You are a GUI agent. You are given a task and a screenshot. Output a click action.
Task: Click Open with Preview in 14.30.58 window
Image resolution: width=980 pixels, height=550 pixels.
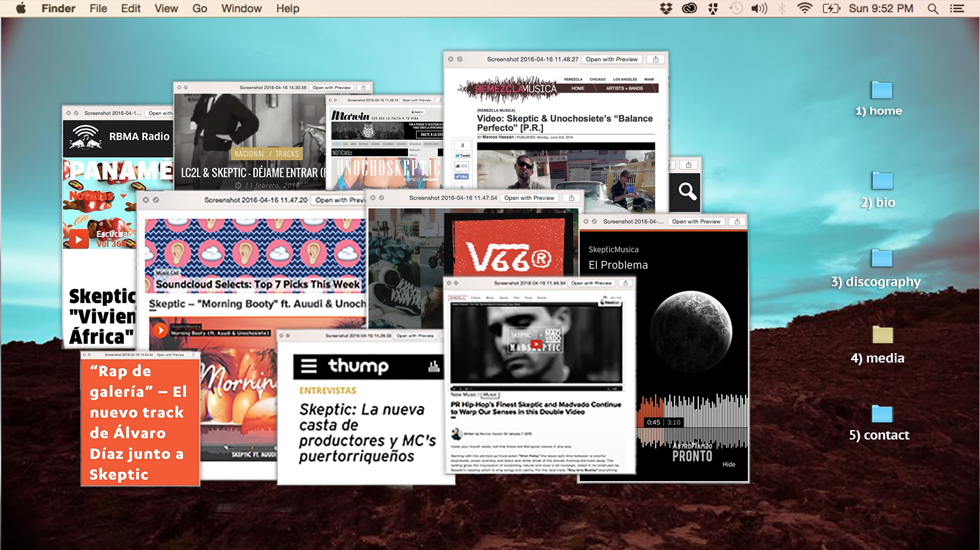[332, 88]
